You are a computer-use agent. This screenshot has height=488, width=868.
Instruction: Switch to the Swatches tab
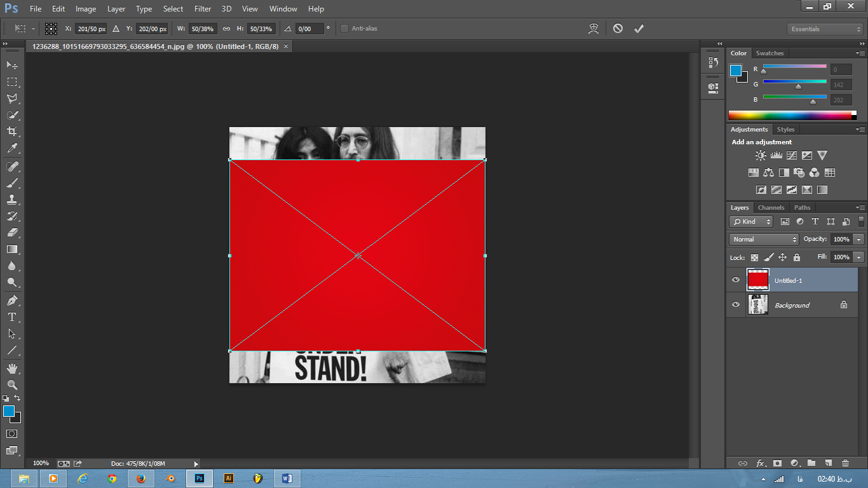(770, 53)
